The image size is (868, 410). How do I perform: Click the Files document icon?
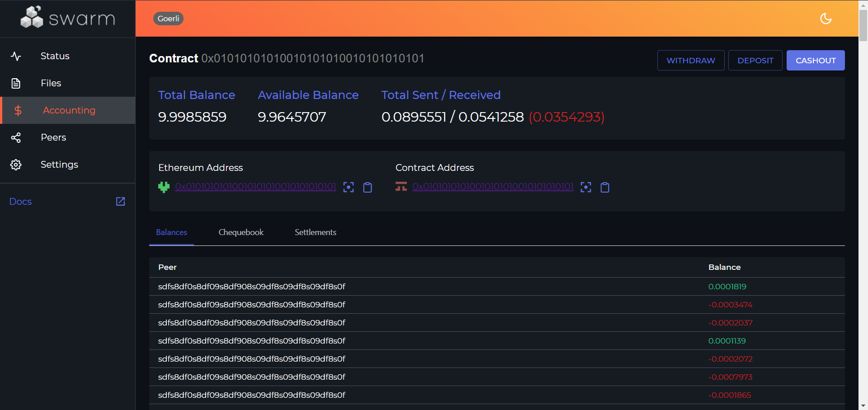pos(16,83)
